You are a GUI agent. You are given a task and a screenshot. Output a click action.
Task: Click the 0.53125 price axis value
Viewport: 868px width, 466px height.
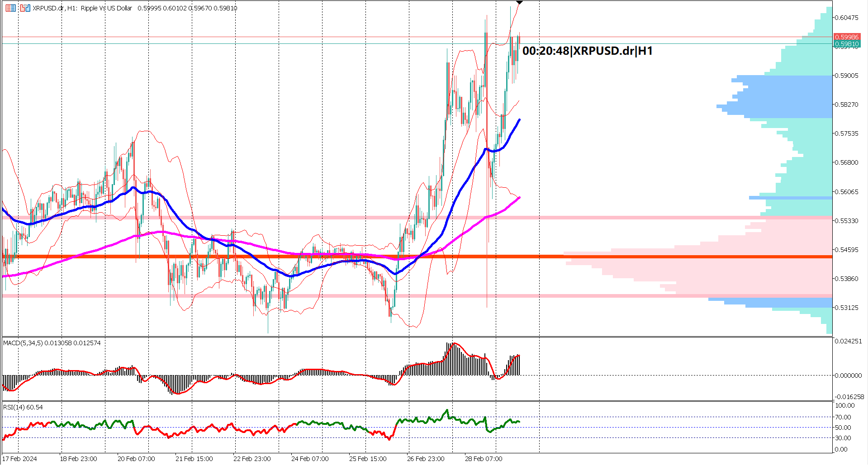click(x=846, y=308)
